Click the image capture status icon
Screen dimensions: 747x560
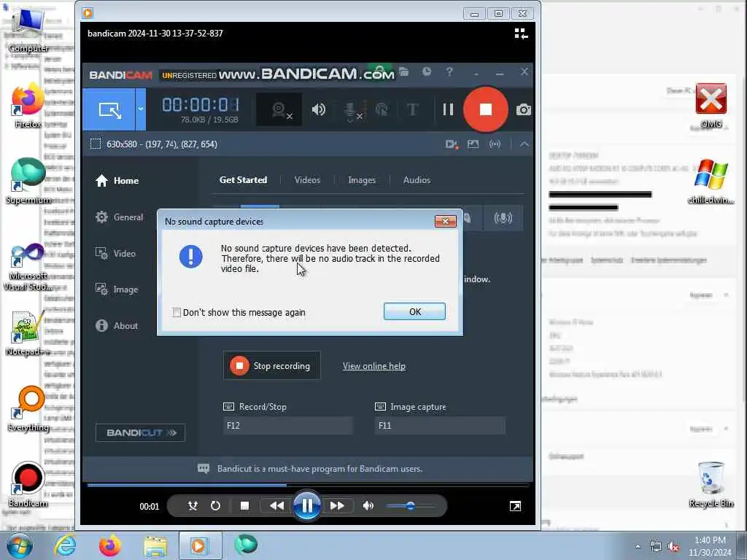tap(473, 144)
